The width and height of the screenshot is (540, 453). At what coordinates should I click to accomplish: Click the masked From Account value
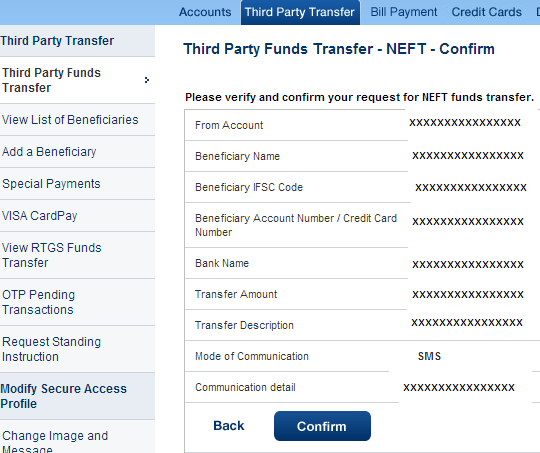(x=465, y=123)
